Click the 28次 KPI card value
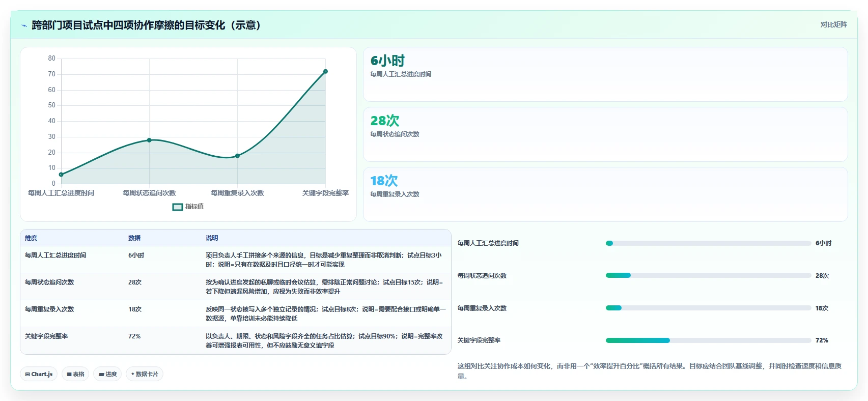The height and width of the screenshot is (401, 868). click(x=385, y=121)
